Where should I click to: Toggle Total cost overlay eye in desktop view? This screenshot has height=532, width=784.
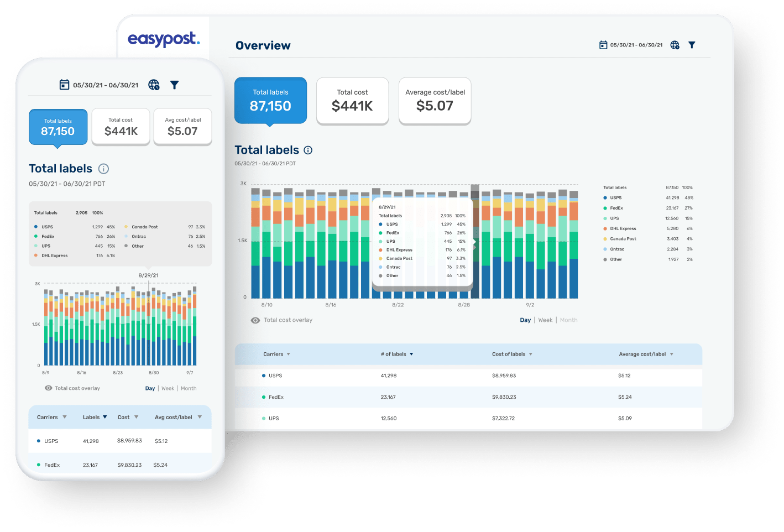click(255, 320)
